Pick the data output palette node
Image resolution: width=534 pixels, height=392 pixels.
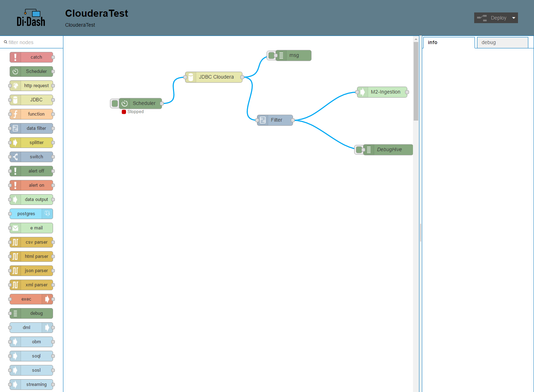click(31, 200)
